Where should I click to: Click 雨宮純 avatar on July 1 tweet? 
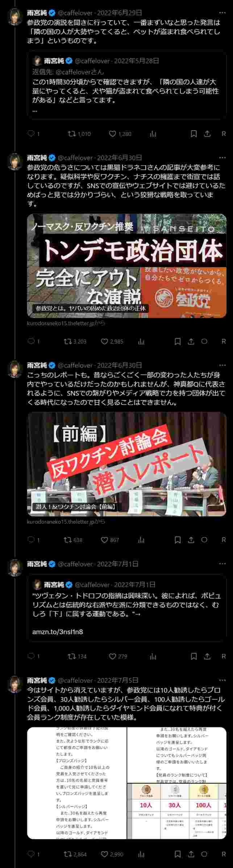click(x=15, y=567)
